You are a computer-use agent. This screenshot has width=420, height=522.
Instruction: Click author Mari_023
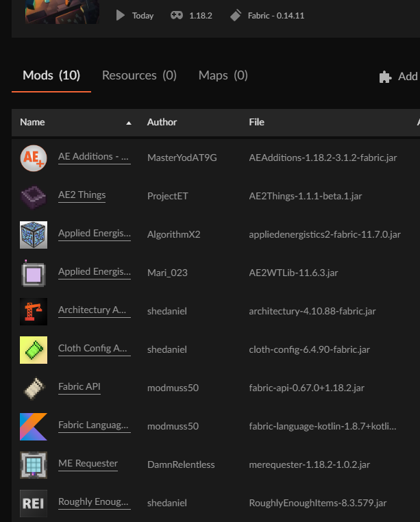pyautogui.click(x=167, y=273)
